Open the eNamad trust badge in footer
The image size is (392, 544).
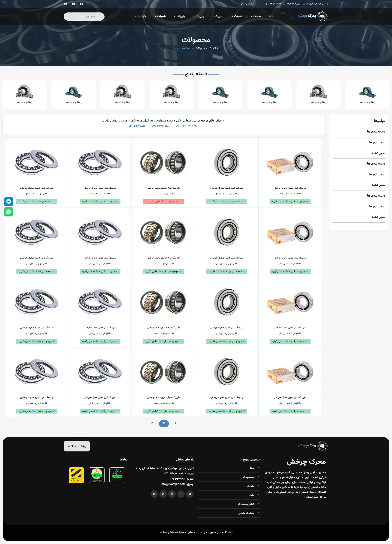point(117,475)
